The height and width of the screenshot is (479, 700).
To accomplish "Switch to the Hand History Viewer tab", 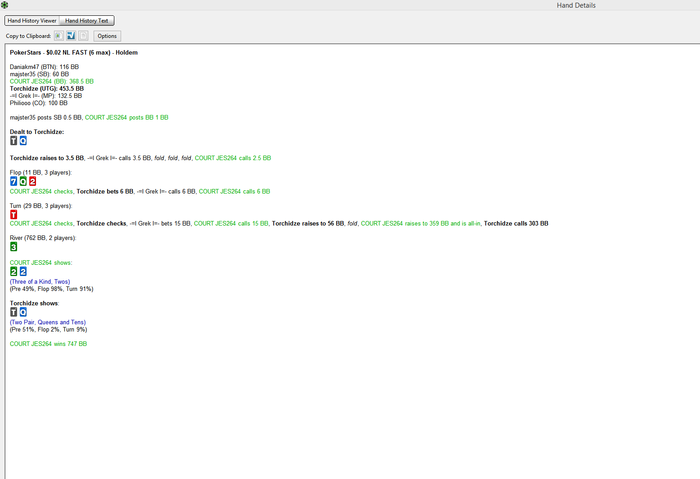I will click(32, 21).
